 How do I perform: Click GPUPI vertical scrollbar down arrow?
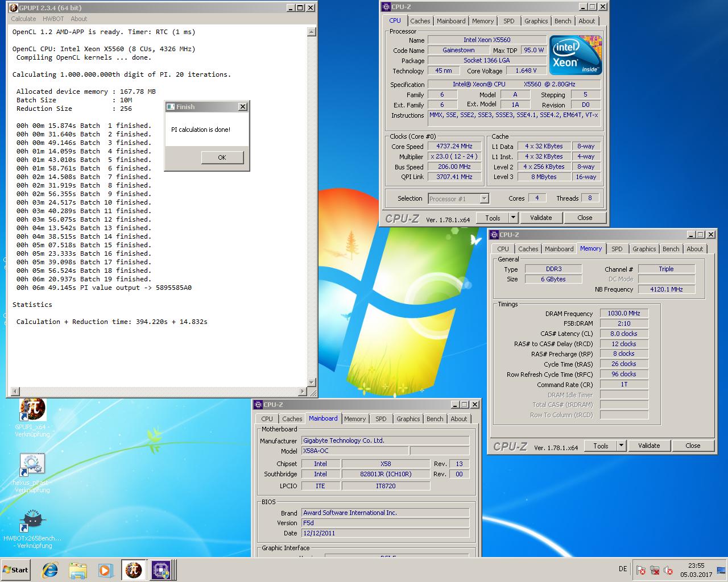[312, 383]
